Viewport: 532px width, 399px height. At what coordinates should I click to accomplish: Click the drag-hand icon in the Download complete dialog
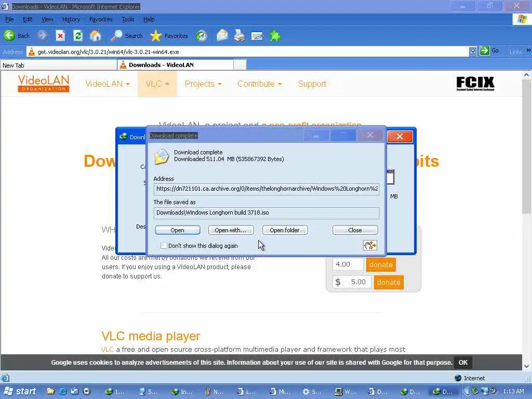[x=370, y=245]
